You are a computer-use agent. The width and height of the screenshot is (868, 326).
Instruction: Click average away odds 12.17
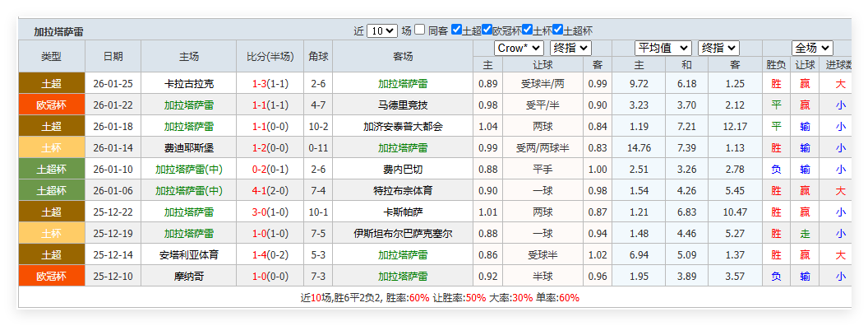point(735,127)
